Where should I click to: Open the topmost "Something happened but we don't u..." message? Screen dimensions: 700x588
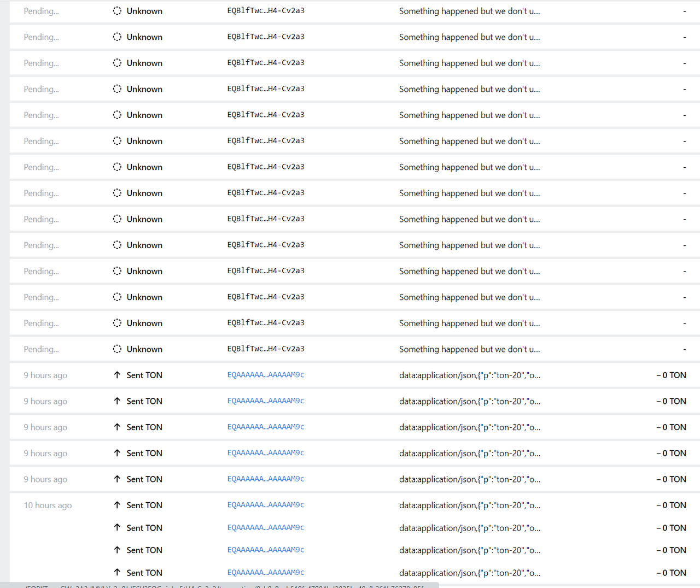coord(470,11)
